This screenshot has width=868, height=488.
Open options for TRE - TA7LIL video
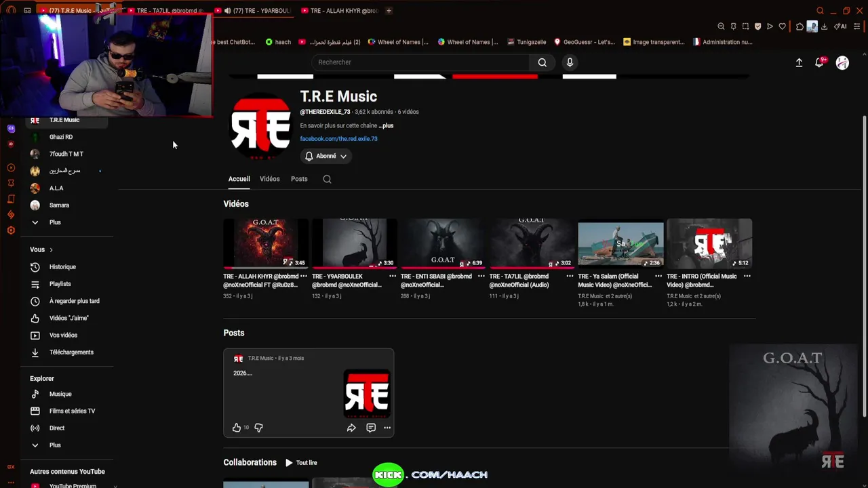click(570, 277)
